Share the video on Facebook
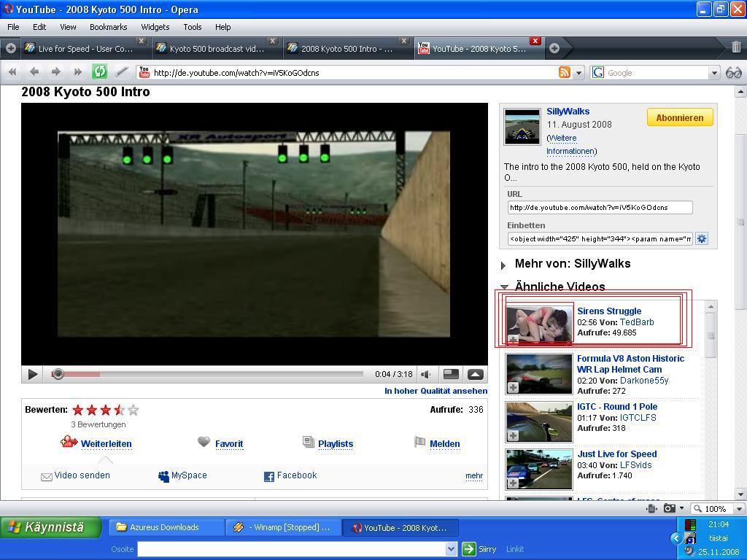This screenshot has width=747, height=560. [x=290, y=475]
